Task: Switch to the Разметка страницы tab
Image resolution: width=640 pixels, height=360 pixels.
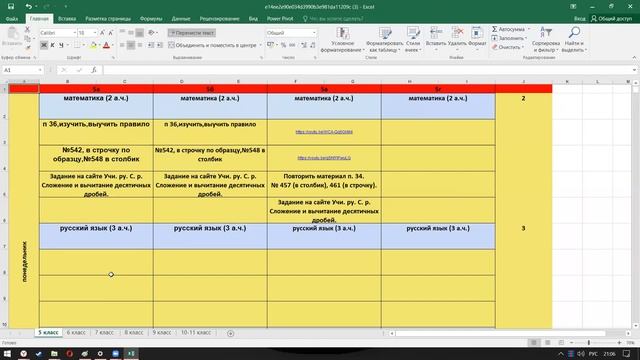Action: [x=108, y=19]
